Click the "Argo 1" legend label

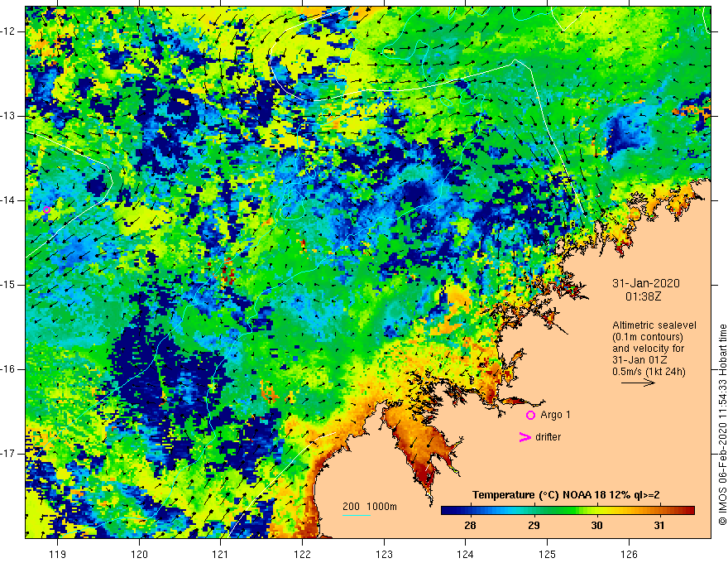tap(555, 415)
